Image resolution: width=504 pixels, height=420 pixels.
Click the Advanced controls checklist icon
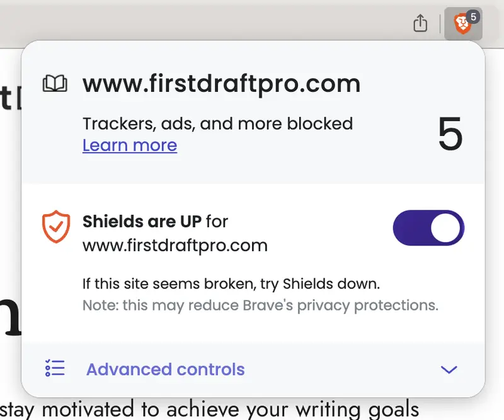tap(55, 369)
